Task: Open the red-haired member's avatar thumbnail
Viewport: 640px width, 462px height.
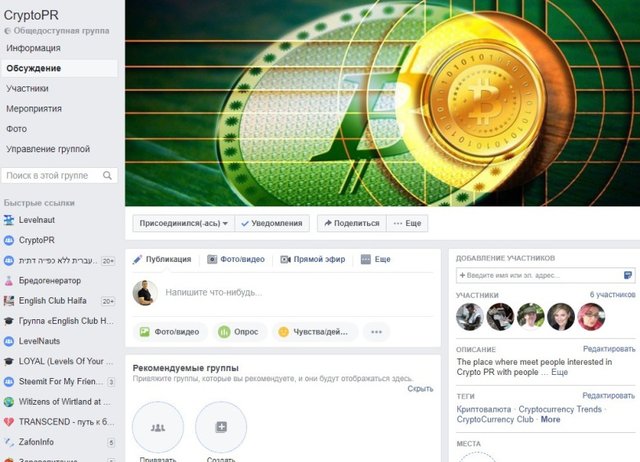Action: click(x=591, y=317)
